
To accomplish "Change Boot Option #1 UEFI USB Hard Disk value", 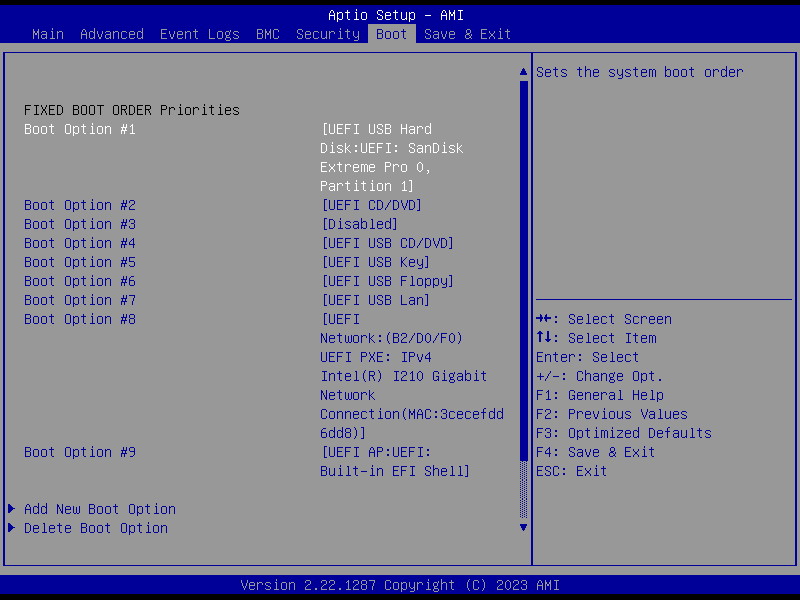I will click(392, 158).
